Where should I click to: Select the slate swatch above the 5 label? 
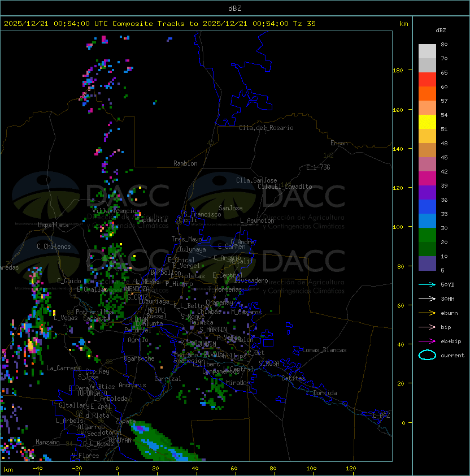pos(427,263)
